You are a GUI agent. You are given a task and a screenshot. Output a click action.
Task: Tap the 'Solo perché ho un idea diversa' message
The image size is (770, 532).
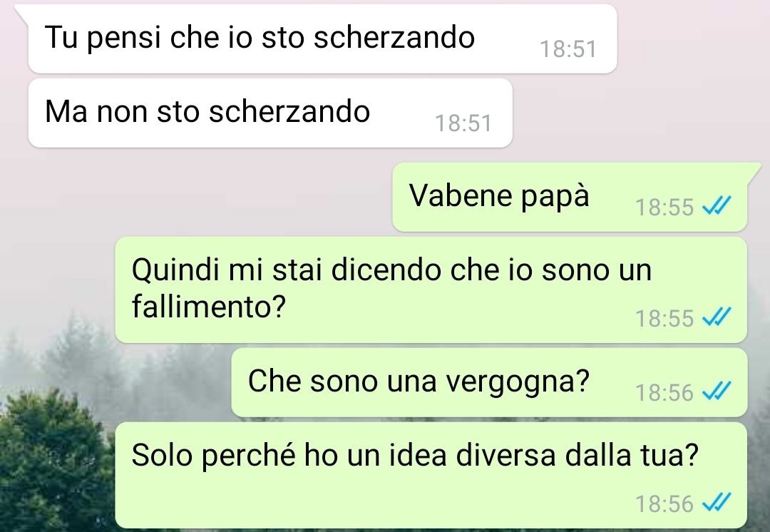coord(431,475)
